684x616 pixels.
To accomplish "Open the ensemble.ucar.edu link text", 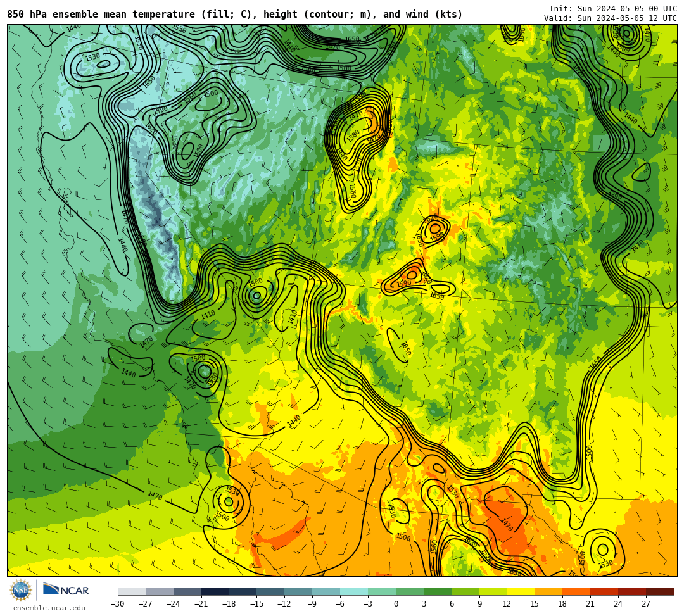I will tap(49, 608).
